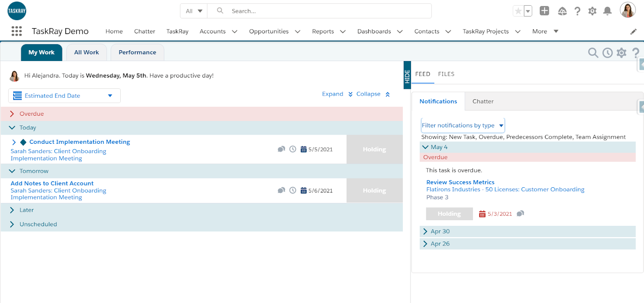Click Holding status for Review Success Metrics
Viewport: 644px width, 303px height.
[x=449, y=214]
